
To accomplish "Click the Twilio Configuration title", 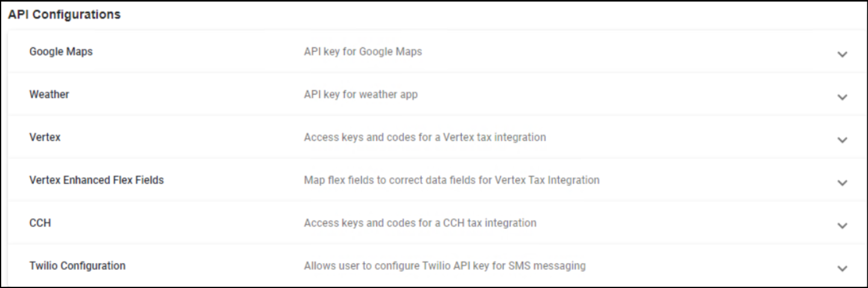I will (x=78, y=266).
